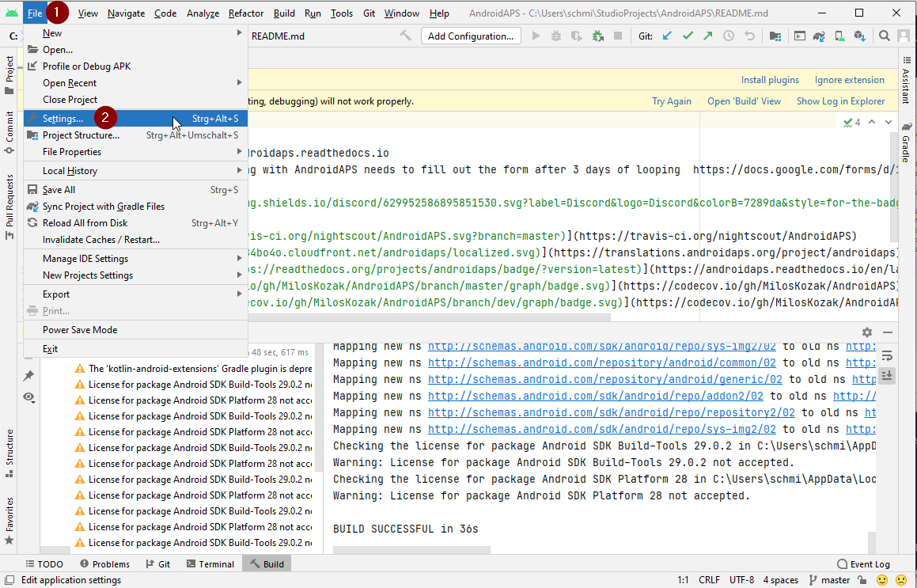Select Sync Project with Gradle Files
The image size is (917, 588).
click(135, 207)
